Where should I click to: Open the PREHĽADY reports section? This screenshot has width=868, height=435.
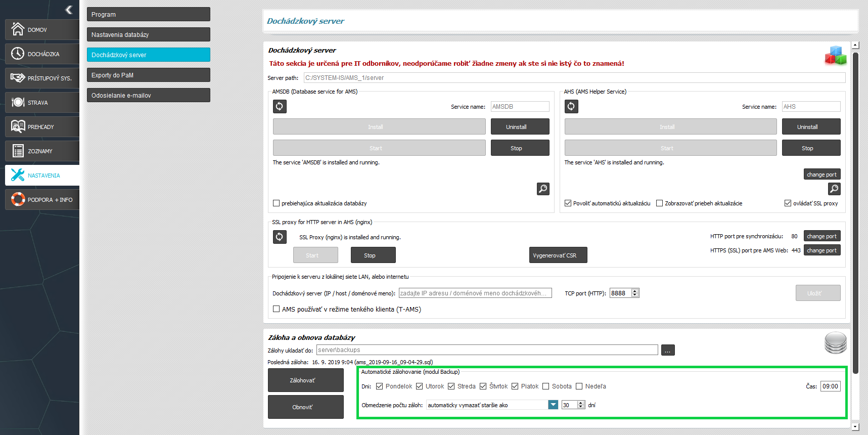42,126
